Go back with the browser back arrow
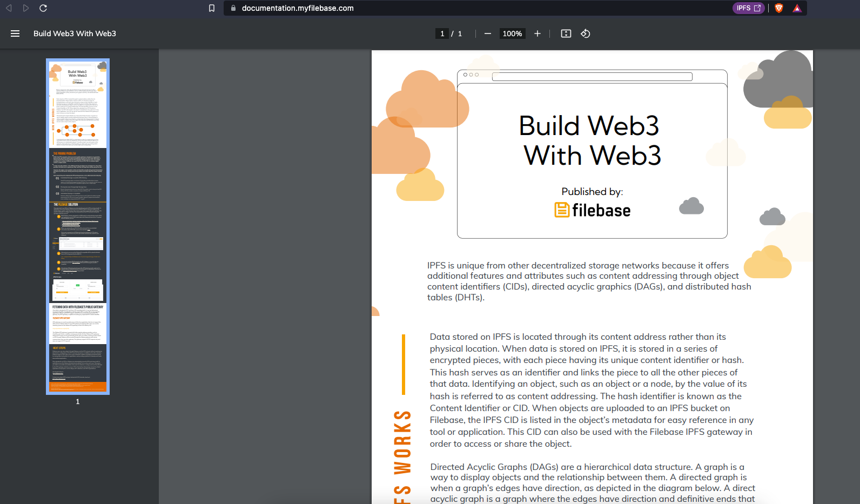 pyautogui.click(x=9, y=8)
